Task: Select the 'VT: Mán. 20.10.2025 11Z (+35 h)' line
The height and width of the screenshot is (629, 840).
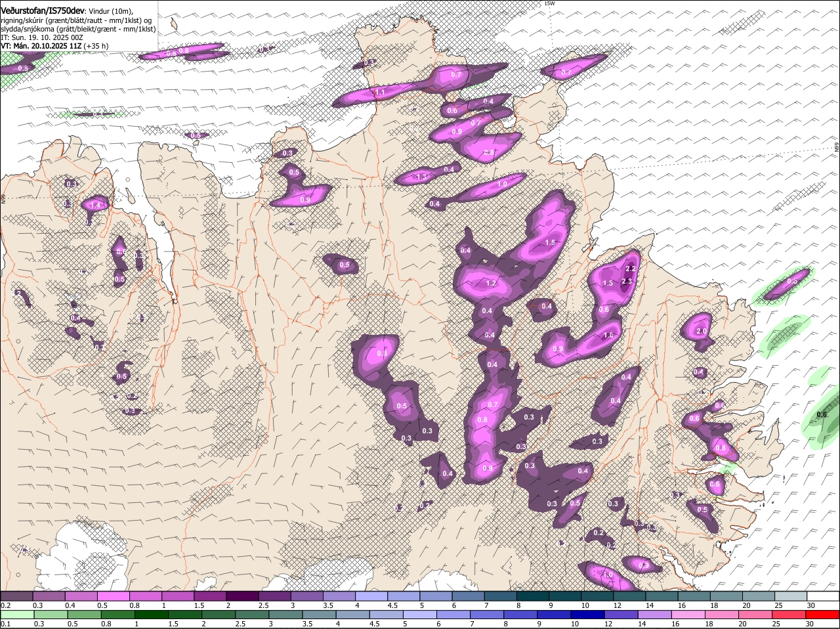Action: 54,46
